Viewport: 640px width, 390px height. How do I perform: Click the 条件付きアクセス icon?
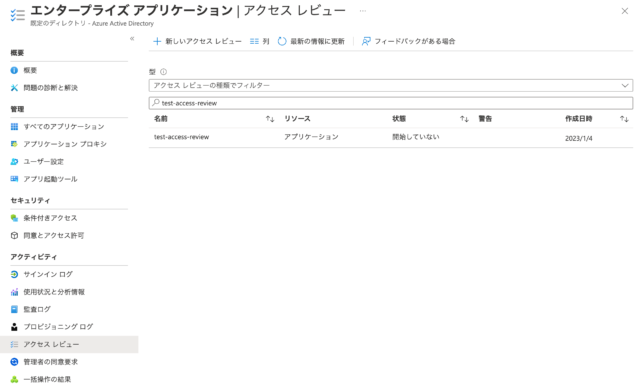click(14, 218)
